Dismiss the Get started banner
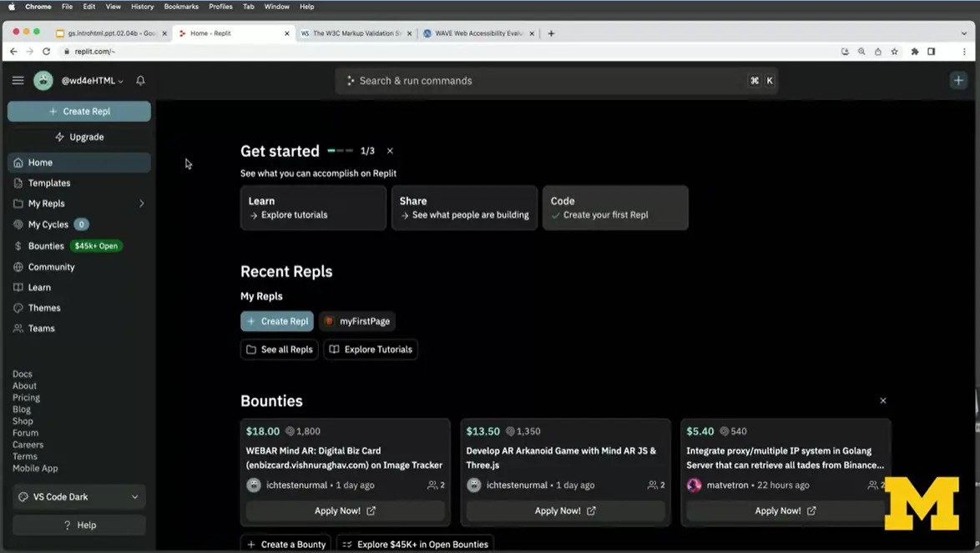 (389, 151)
